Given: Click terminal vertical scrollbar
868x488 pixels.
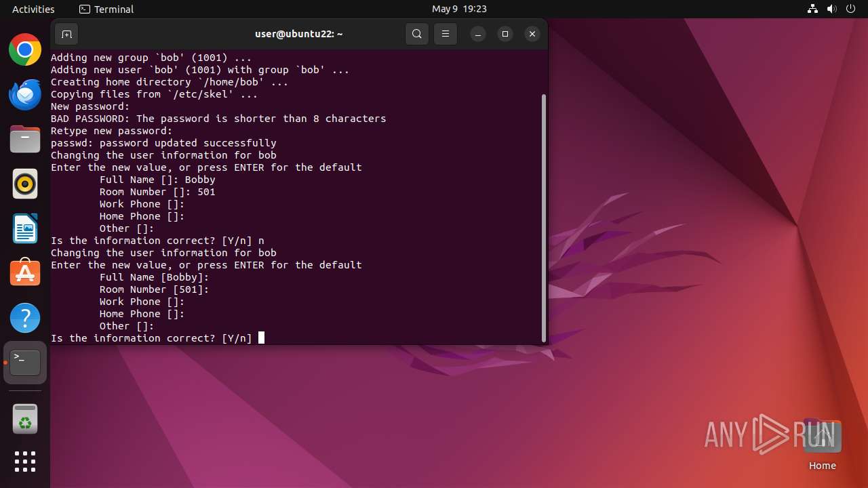Looking at the screenshot, I should (x=544, y=217).
